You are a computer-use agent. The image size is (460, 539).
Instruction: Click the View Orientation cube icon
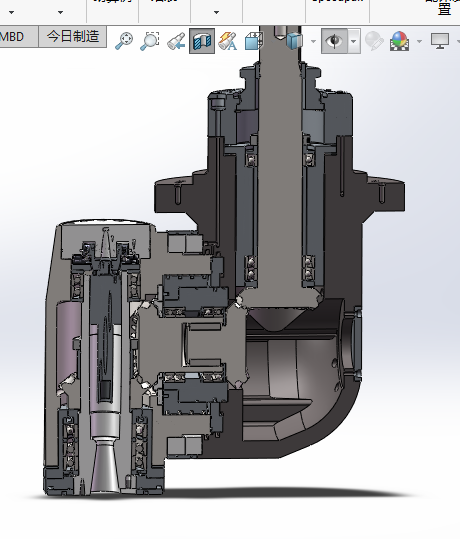point(253,41)
